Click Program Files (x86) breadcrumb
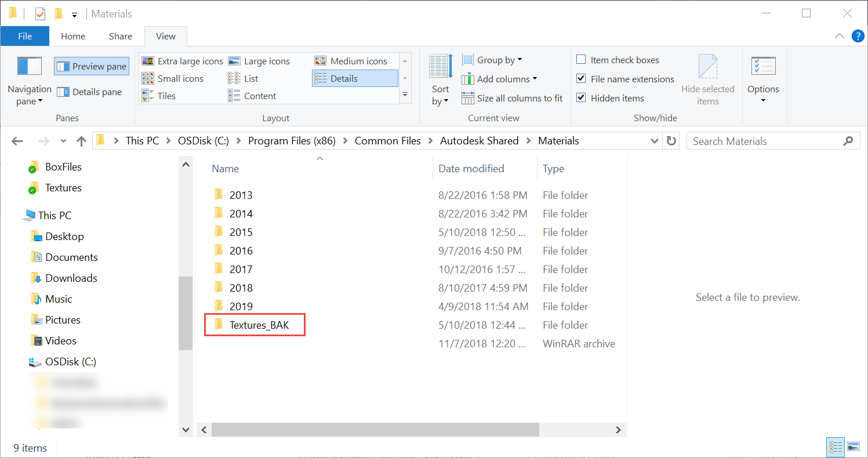This screenshot has height=458, width=868. click(x=292, y=141)
